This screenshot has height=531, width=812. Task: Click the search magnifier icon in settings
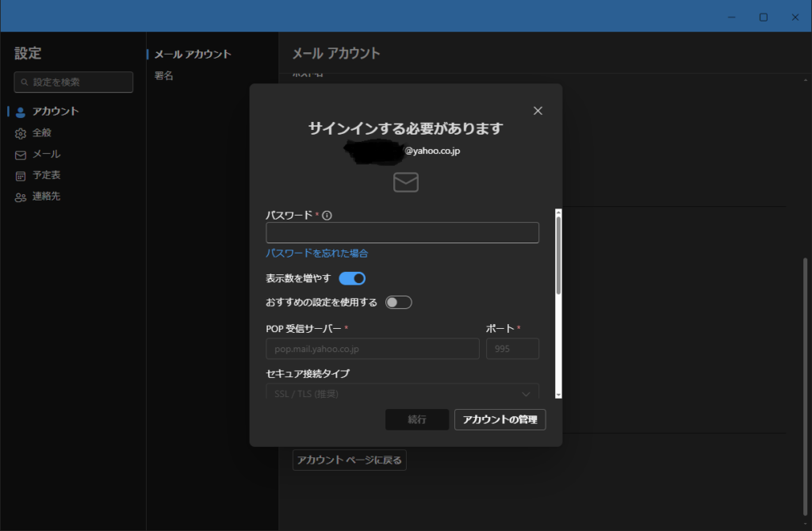pyautogui.click(x=25, y=82)
